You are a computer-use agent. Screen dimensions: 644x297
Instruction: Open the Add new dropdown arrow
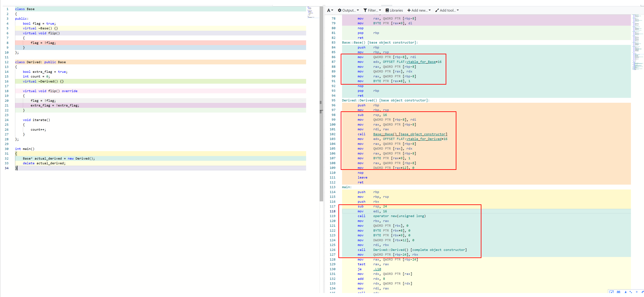pos(429,10)
